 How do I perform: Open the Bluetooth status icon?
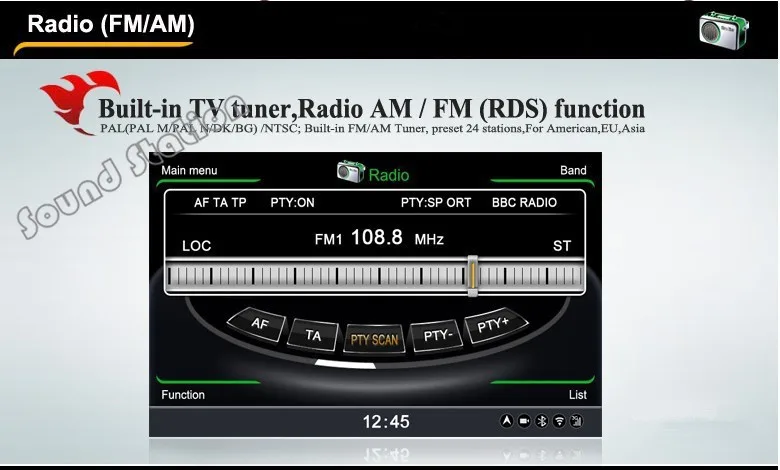[x=541, y=421]
